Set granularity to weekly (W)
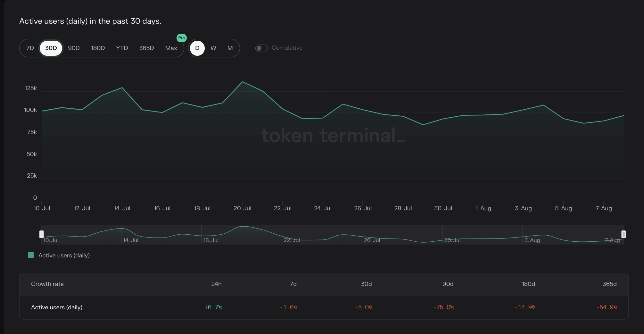This screenshot has height=334, width=644. click(x=213, y=48)
